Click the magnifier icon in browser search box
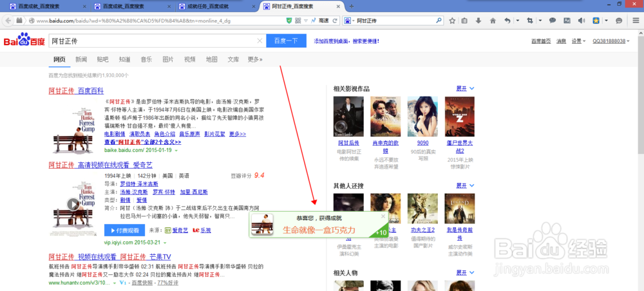Viewport: 644px width, 291px height. 439,20
